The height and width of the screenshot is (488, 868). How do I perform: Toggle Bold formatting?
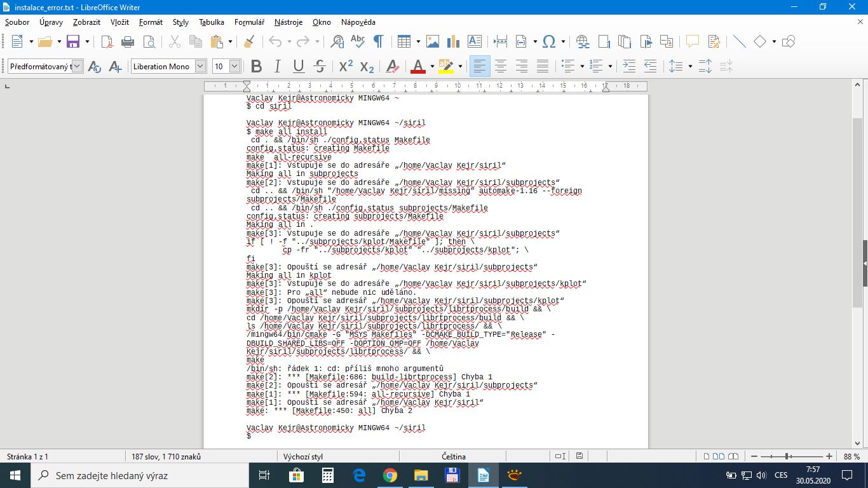point(257,66)
